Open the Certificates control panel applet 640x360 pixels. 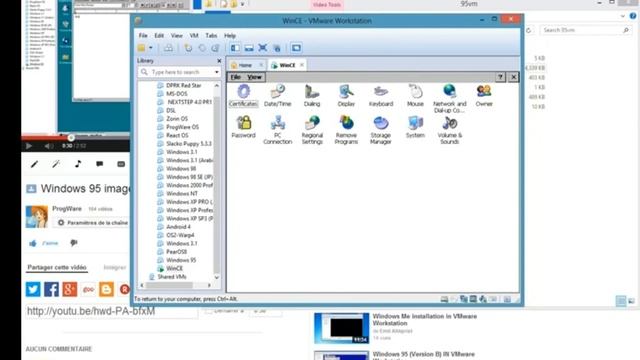click(x=243, y=96)
